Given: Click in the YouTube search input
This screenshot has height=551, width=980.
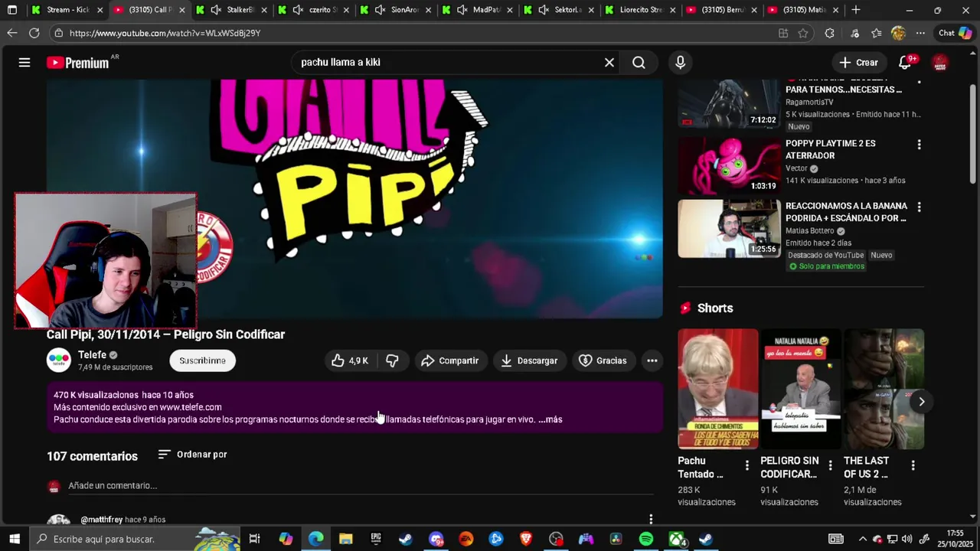Looking at the screenshot, I should [448, 63].
